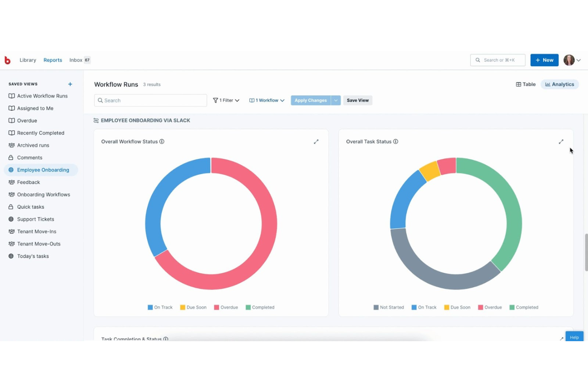Toggle Due Soon legend in Workflow Status chart
This screenshot has height=392, width=588.
coord(193,307)
